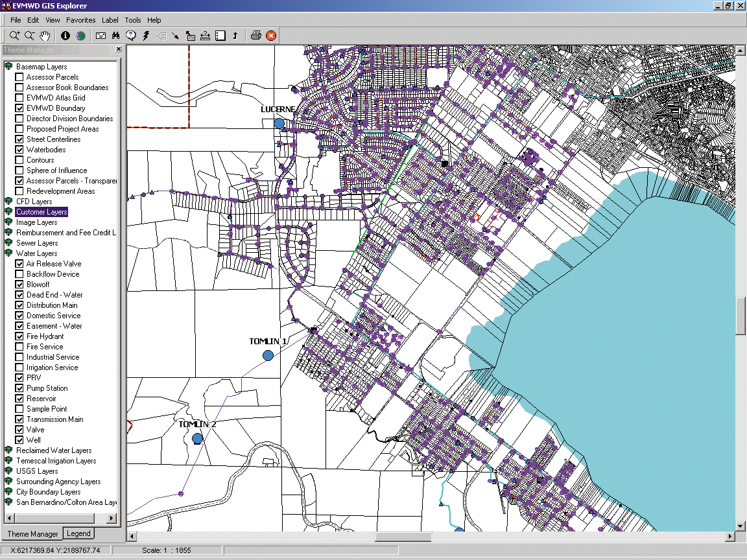Expand the Reclaimed Water Layers group
The height and width of the screenshot is (560, 747).
(8, 450)
